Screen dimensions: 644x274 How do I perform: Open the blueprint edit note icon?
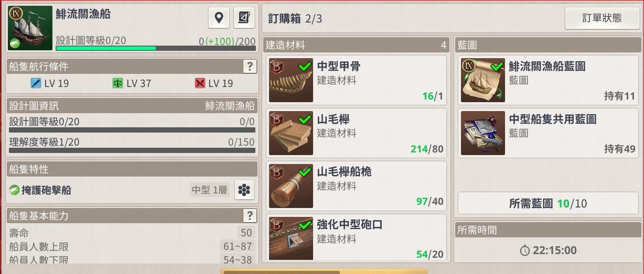pos(244,18)
